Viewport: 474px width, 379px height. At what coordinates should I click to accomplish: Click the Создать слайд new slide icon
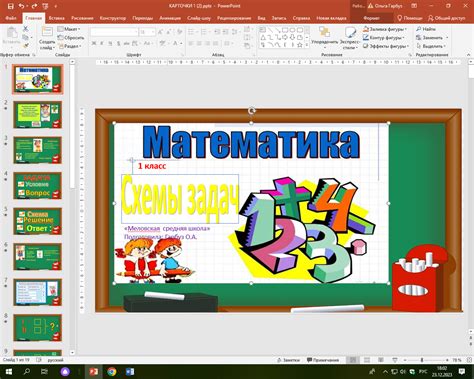point(47,32)
